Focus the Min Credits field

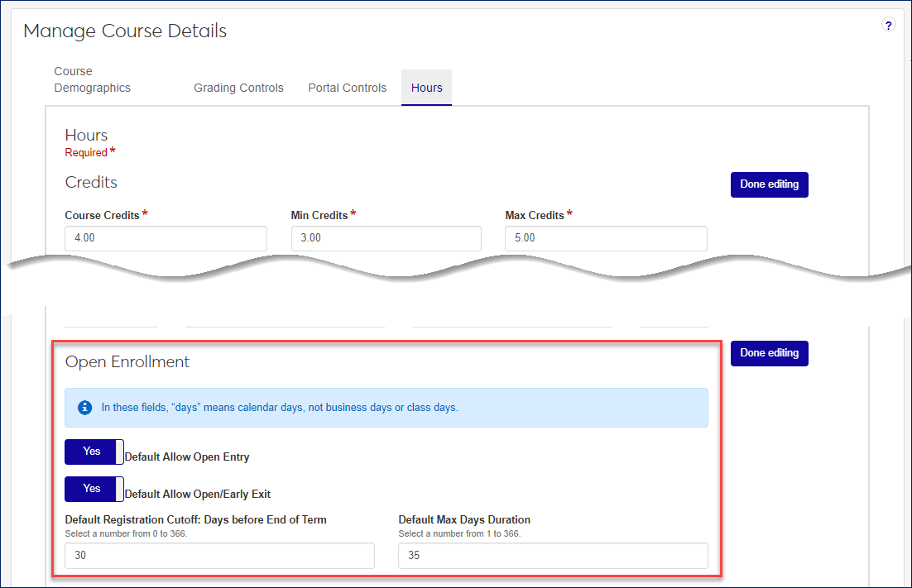pyautogui.click(x=386, y=238)
